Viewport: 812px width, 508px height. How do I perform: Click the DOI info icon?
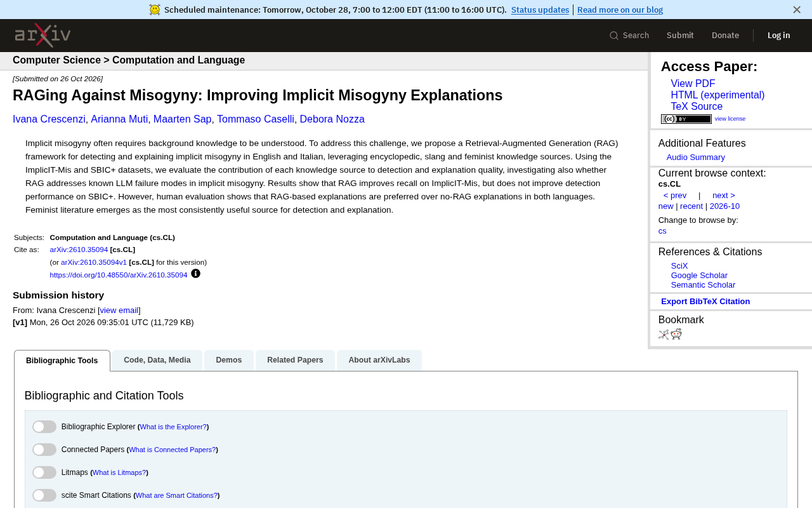coord(195,274)
